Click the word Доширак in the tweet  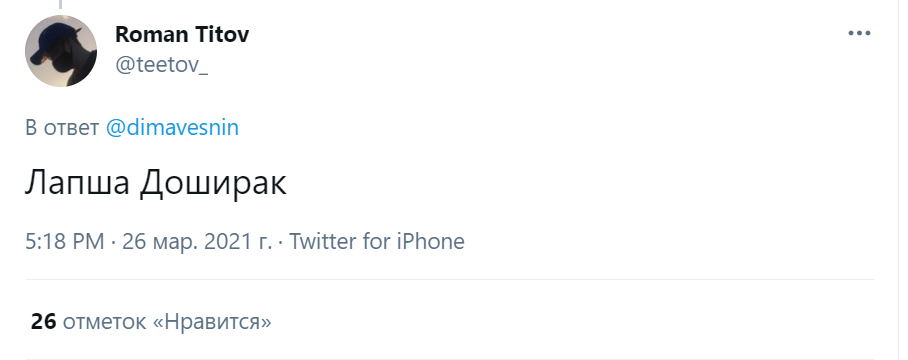[x=213, y=184]
